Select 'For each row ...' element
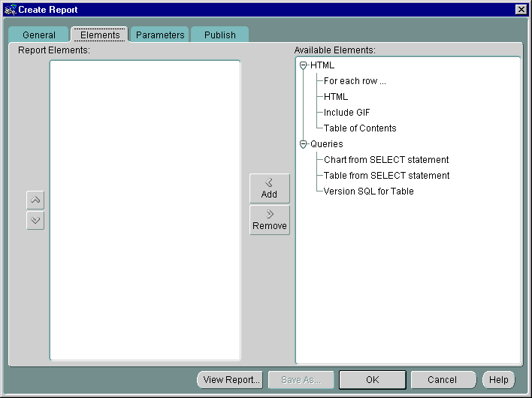The image size is (532, 398). (355, 81)
